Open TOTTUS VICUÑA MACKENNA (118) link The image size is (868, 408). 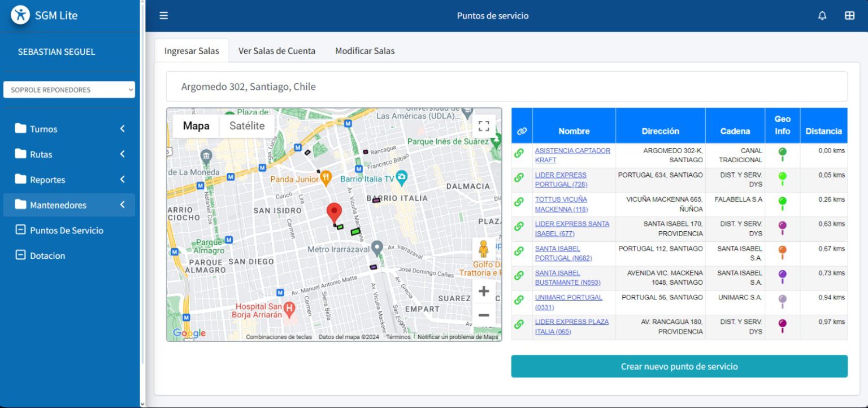(562, 204)
